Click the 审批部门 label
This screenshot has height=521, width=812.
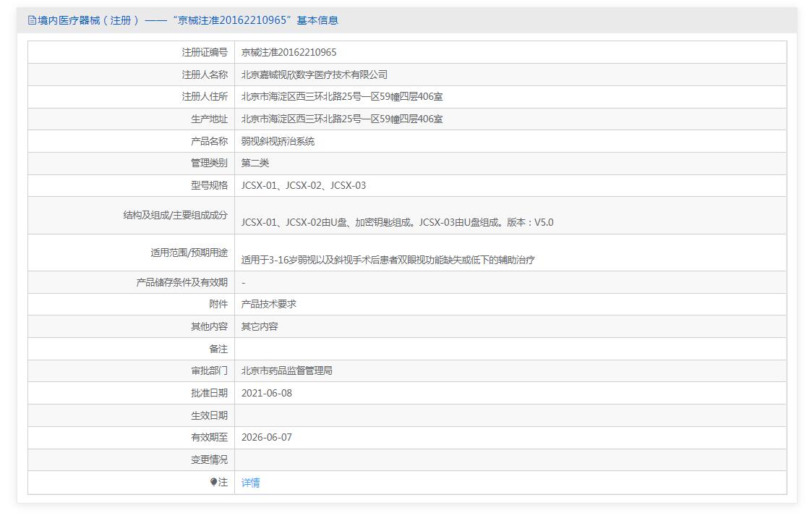click(209, 370)
